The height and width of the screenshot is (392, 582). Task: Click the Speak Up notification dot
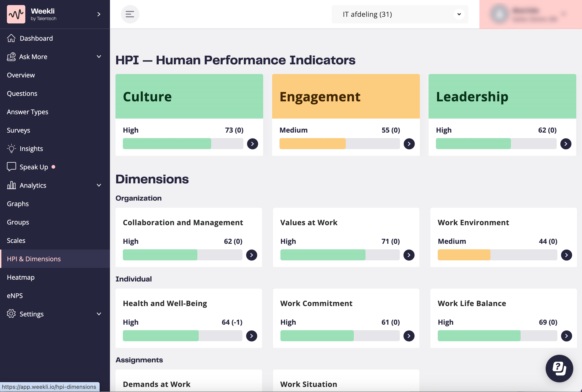tap(53, 167)
